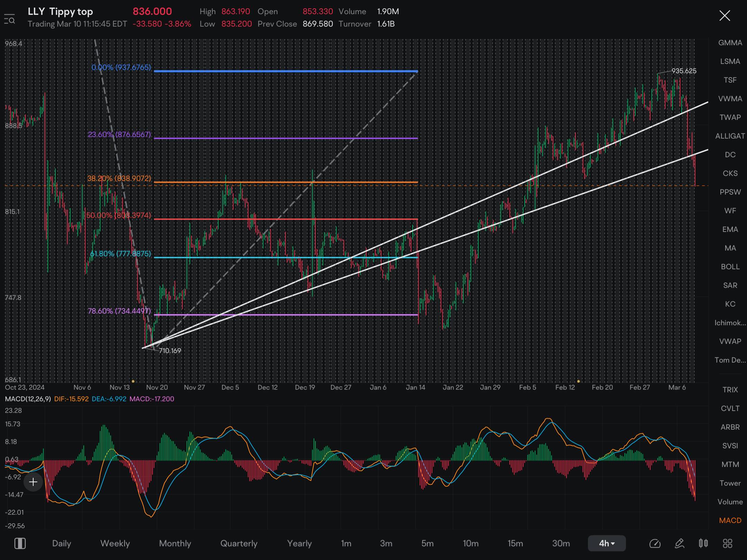This screenshot has height=560, width=747.
Task: Switch to Quarterly timeframe
Action: coord(239,543)
